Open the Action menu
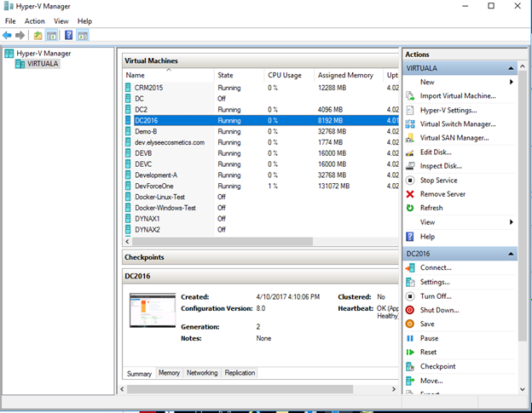This screenshot has height=413, width=532. tap(35, 21)
